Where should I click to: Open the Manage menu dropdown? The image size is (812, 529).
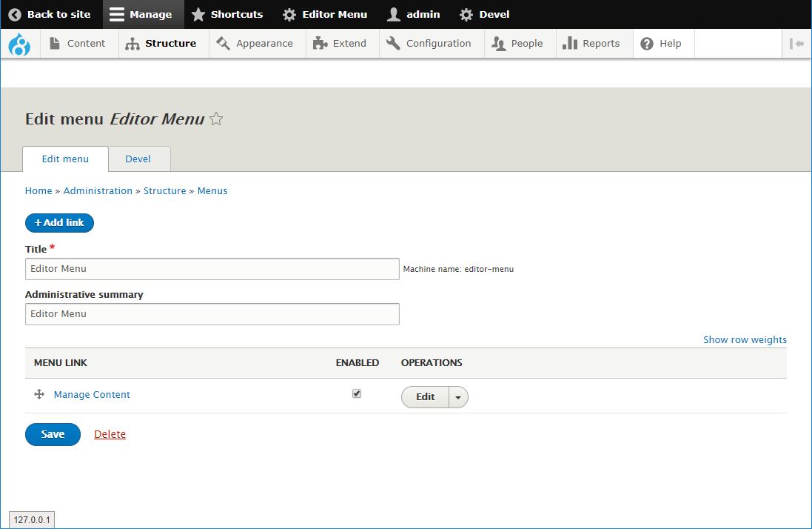(142, 13)
